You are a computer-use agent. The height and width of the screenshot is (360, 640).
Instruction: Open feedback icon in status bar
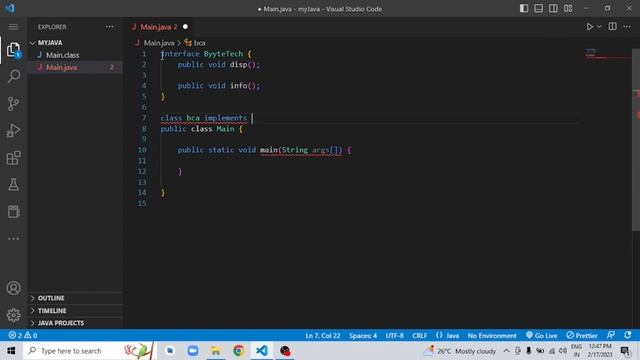(x=611, y=336)
